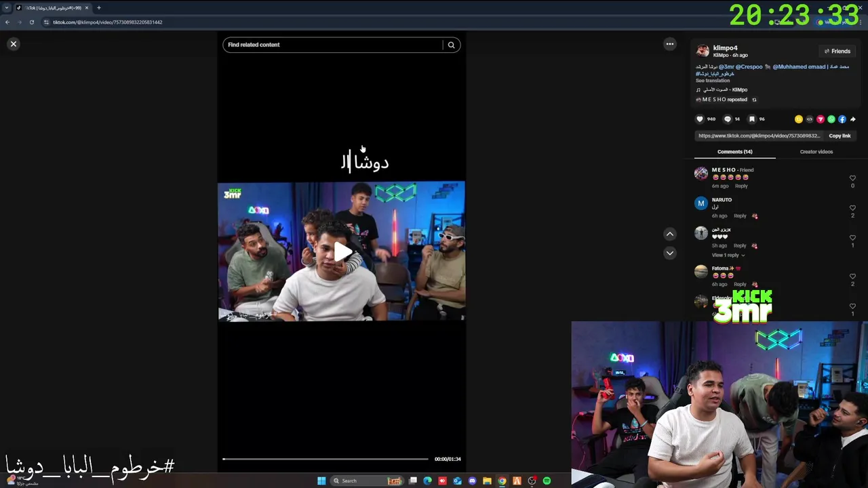Seek on the video progress bar

(325, 459)
